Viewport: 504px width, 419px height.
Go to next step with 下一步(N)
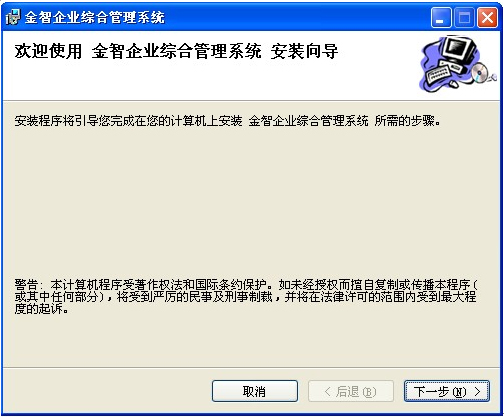pos(447,391)
